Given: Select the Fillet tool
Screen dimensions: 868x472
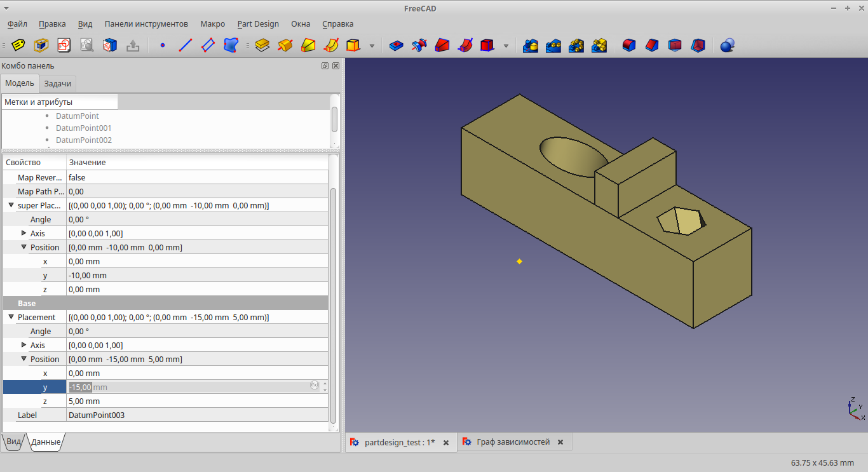Looking at the screenshot, I should (629, 46).
